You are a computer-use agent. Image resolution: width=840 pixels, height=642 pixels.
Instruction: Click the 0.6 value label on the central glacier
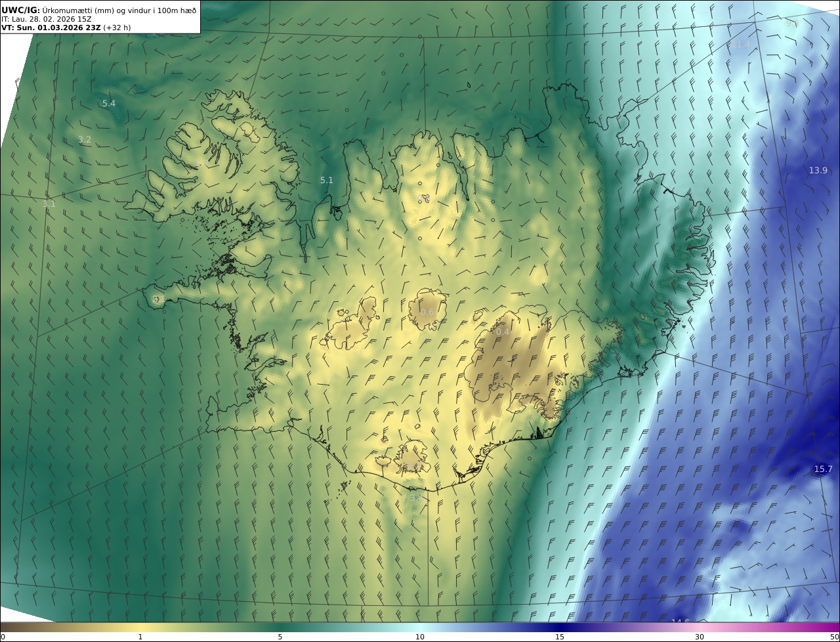pyautogui.click(x=427, y=312)
